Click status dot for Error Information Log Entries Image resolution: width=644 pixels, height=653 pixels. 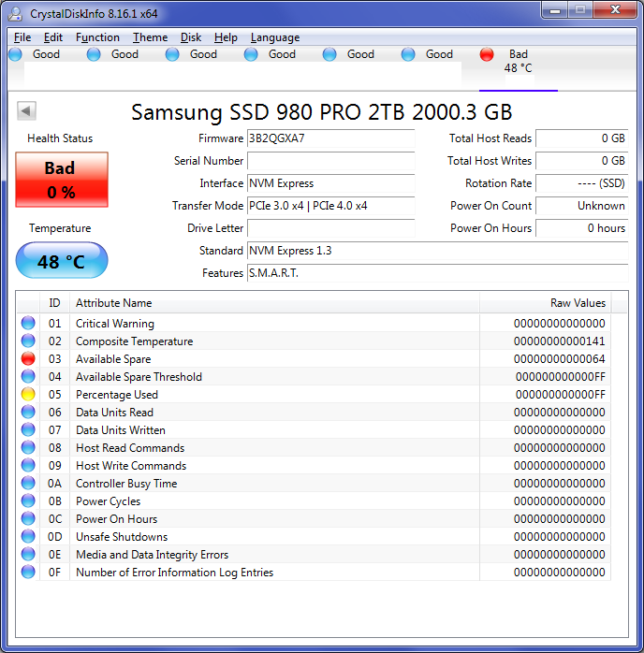point(28,572)
